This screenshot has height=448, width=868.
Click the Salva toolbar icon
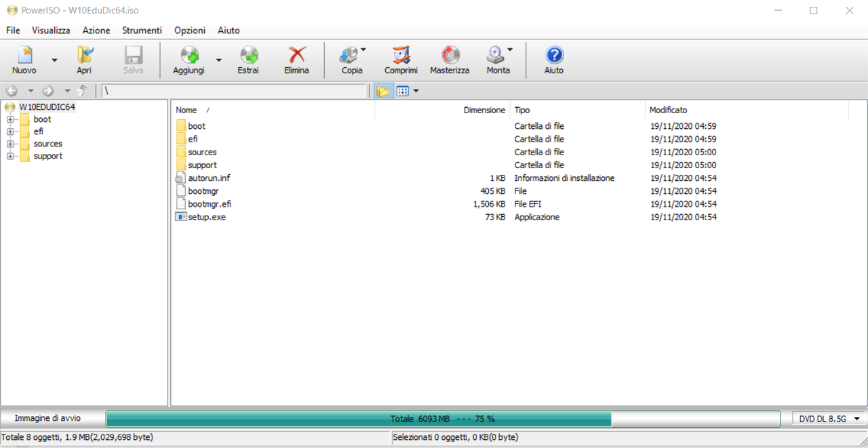[x=133, y=55]
